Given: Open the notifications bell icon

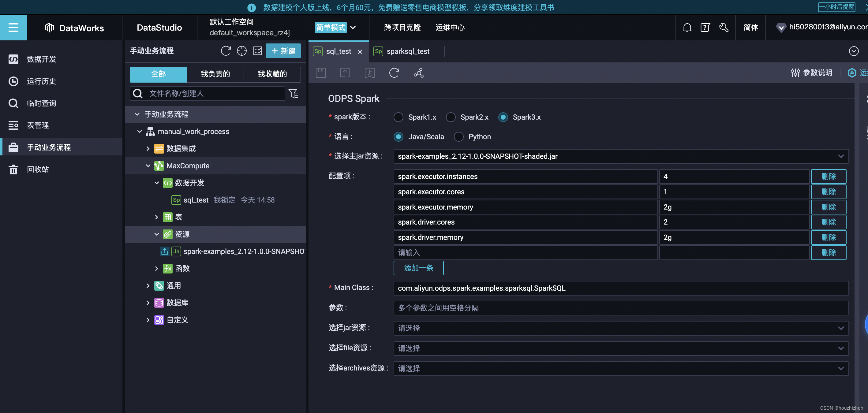Looking at the screenshot, I should coord(687,27).
